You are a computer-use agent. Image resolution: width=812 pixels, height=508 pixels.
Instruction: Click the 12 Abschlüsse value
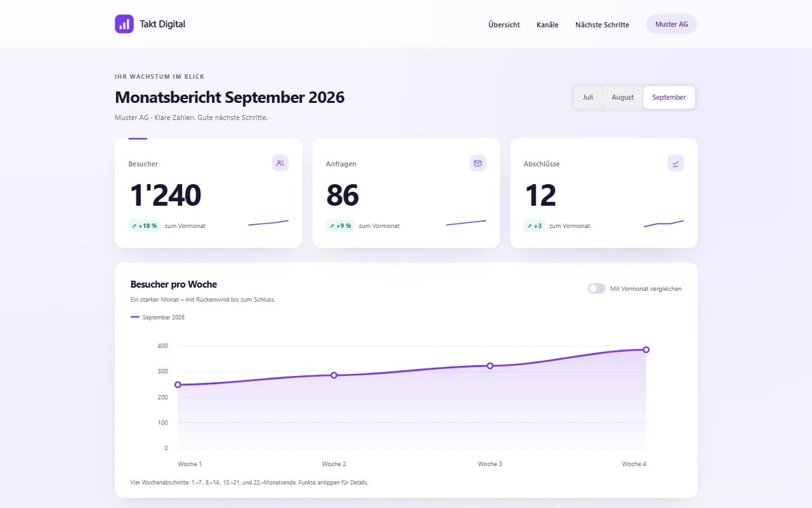coord(540,195)
